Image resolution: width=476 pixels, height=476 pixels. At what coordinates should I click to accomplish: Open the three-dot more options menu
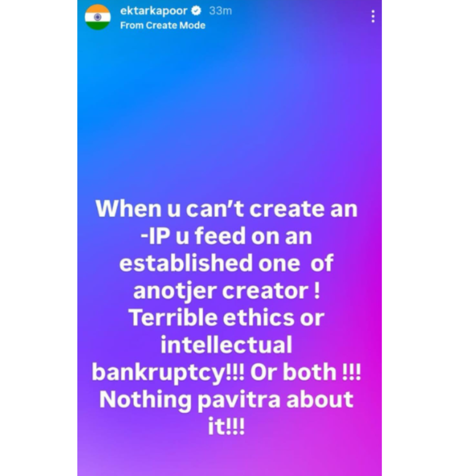point(373,17)
